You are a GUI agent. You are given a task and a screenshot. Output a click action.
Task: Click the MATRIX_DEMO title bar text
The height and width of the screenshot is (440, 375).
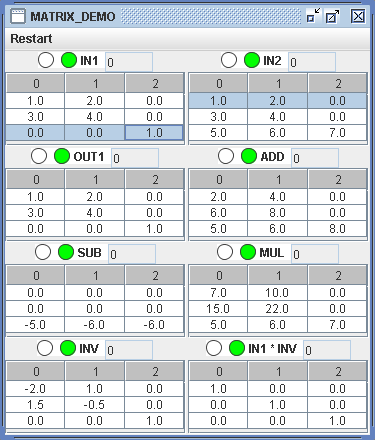73,16
